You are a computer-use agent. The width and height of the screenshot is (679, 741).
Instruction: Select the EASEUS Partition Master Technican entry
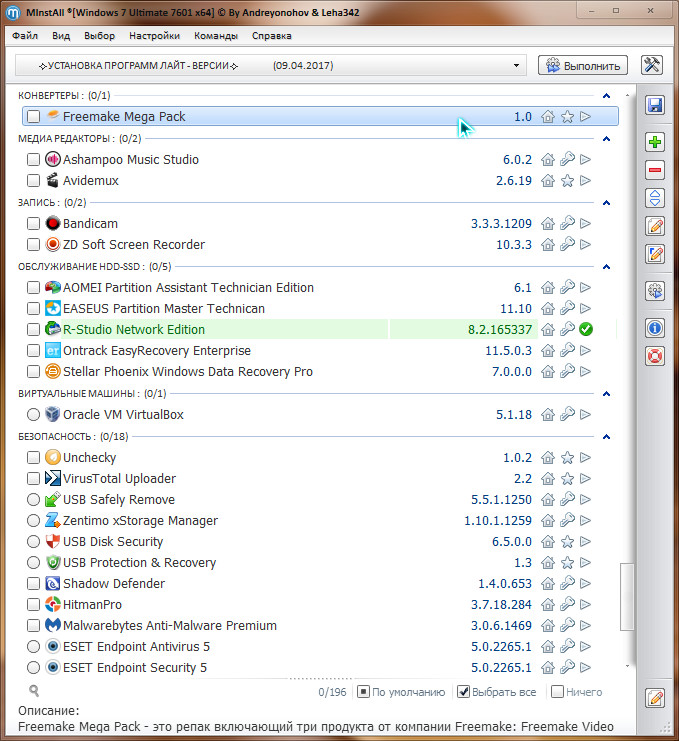coord(319,309)
